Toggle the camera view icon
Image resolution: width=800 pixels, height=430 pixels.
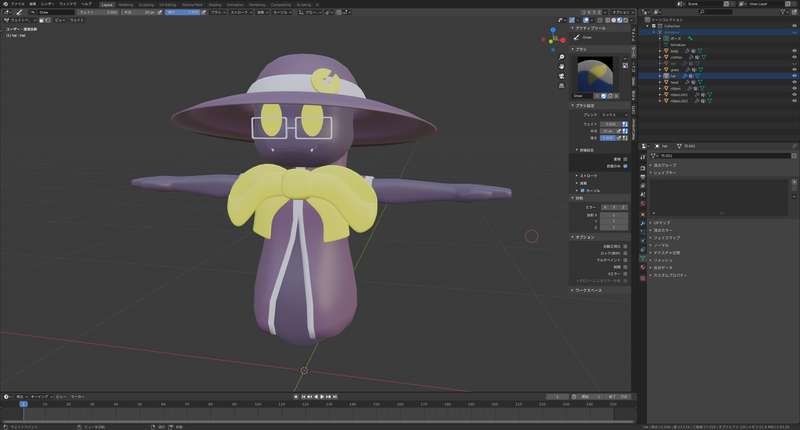[x=562, y=77]
